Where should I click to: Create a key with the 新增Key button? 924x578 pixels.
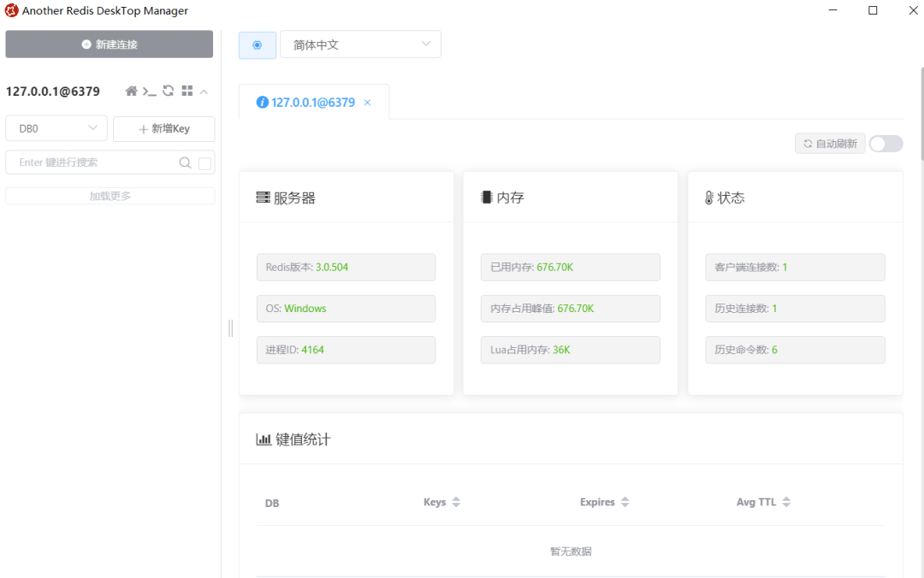coord(163,128)
